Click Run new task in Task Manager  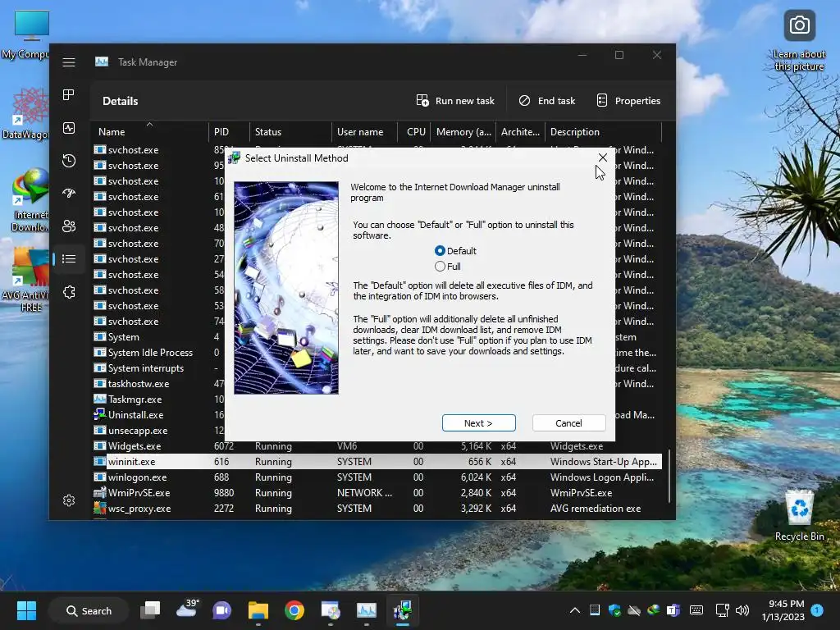(455, 101)
